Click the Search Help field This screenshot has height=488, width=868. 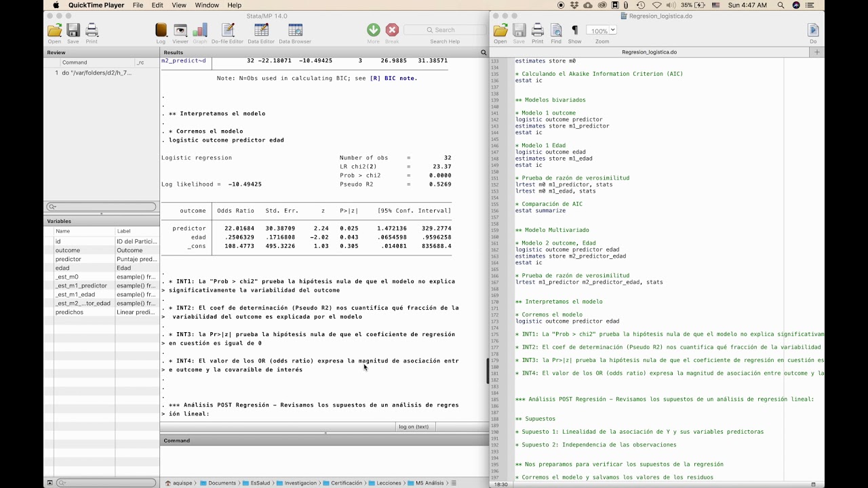click(x=445, y=30)
